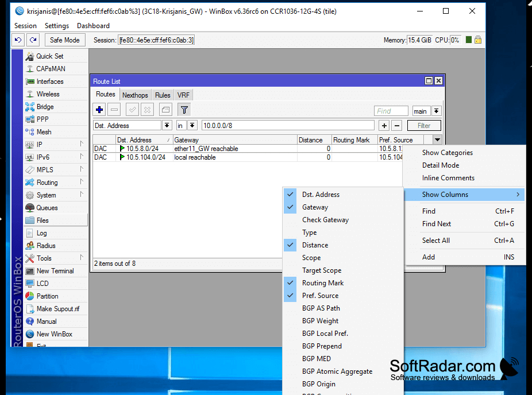Launch New Terminal from sidebar

pyautogui.click(x=56, y=271)
